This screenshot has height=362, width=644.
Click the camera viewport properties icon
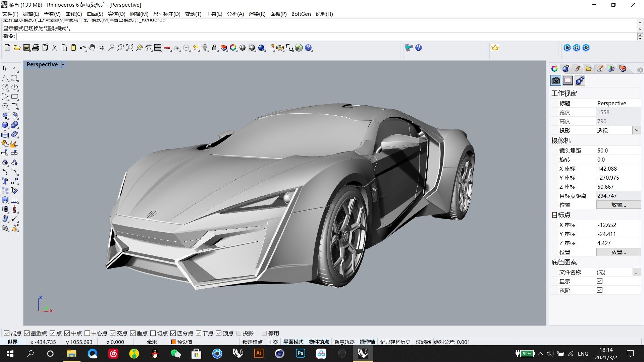[556, 80]
